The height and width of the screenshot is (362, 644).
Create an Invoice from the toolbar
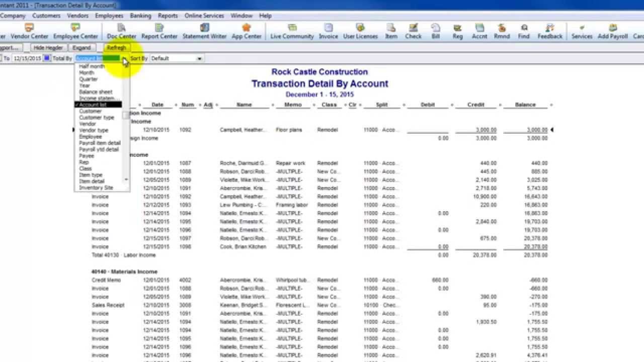(328, 31)
